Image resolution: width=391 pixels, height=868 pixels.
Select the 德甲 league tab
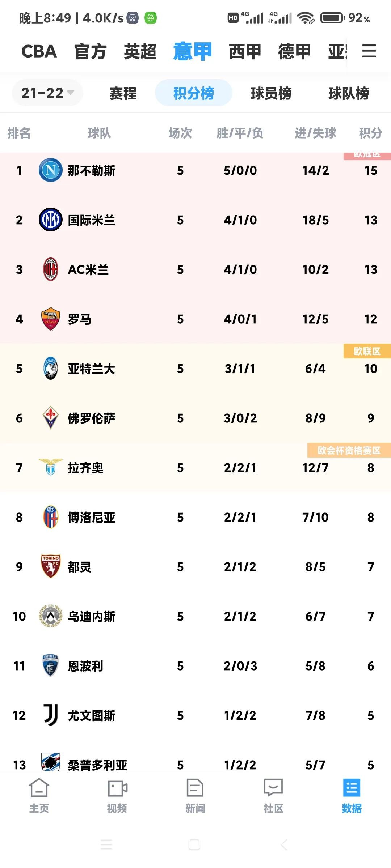click(294, 51)
